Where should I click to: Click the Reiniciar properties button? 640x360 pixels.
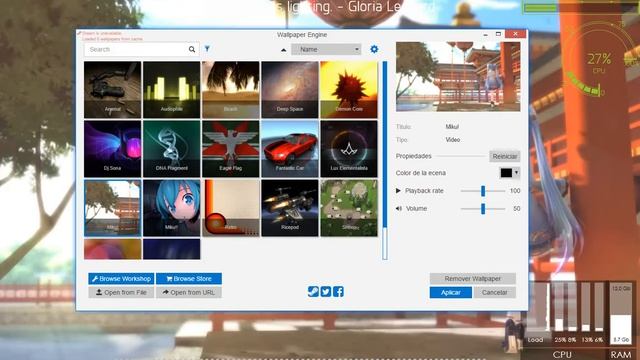tap(504, 156)
